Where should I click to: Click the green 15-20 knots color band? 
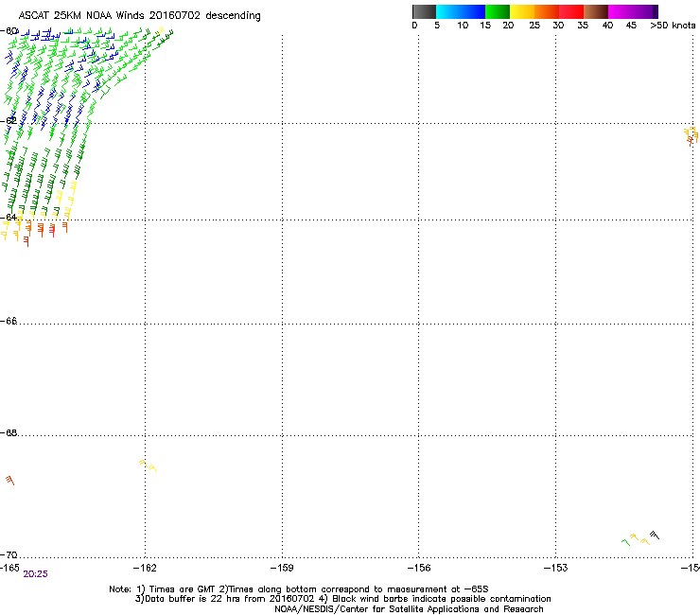click(x=498, y=11)
